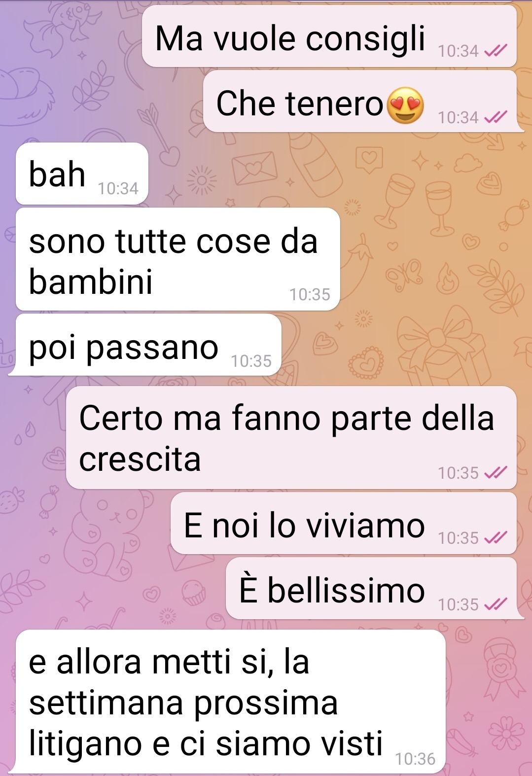The height and width of the screenshot is (776, 532).
Task: Select the 'E noi lo viviamo' message
Action: 344,524
